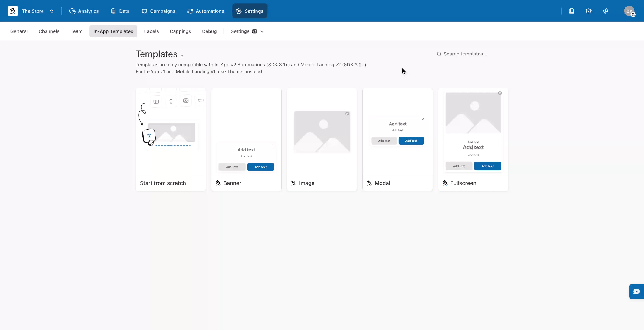Open the academy graduation cap icon
Image resolution: width=644 pixels, height=330 pixels.
tap(588, 11)
